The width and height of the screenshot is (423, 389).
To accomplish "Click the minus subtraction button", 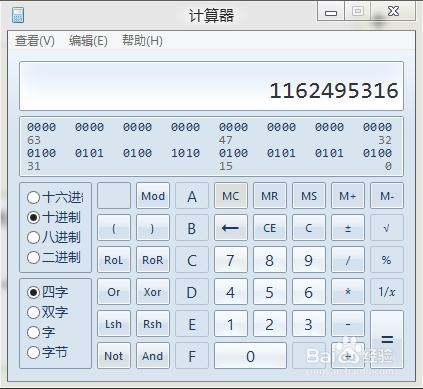I will coord(348,324).
